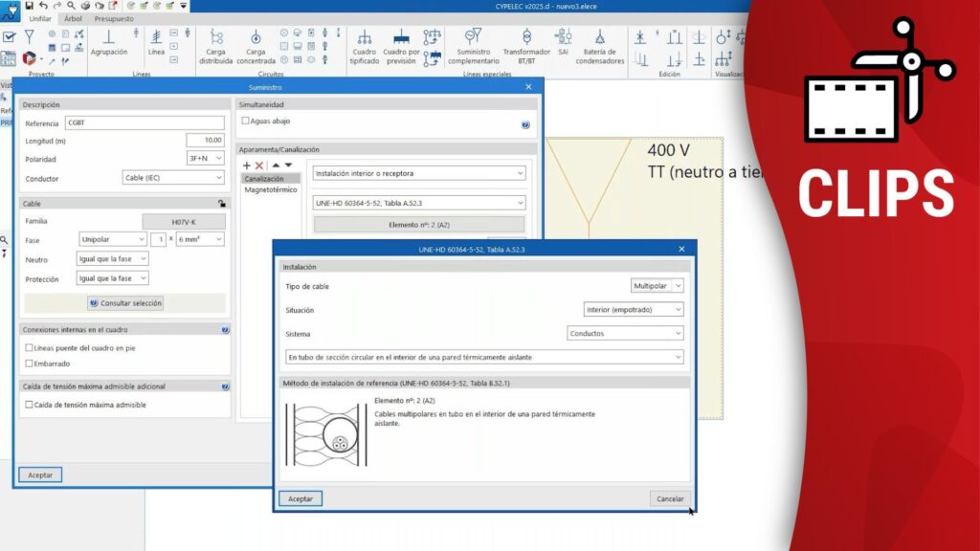This screenshot has width=980, height=551.
Task: Check Líneas puente del cuadro en pie
Action: [29, 348]
